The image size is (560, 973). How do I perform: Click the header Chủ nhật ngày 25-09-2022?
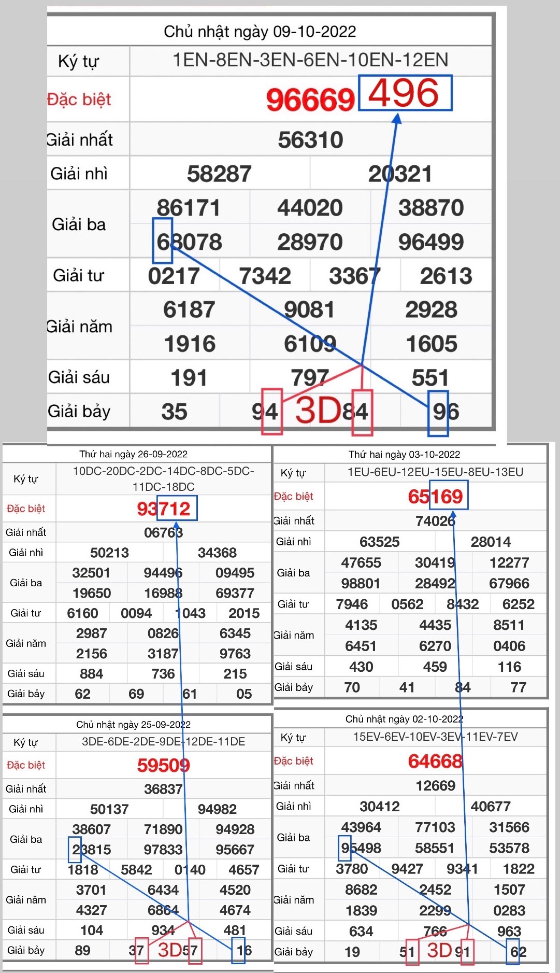click(133, 724)
